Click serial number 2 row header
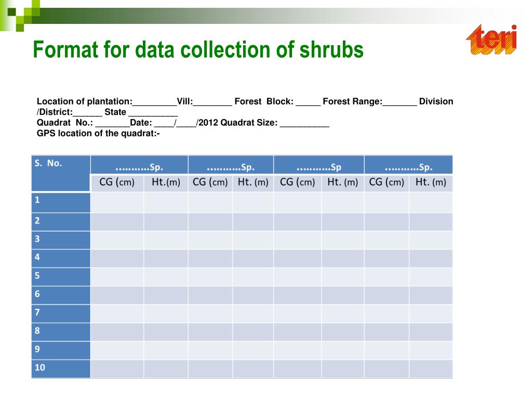Viewport: 532px width, 399px height. pos(61,222)
